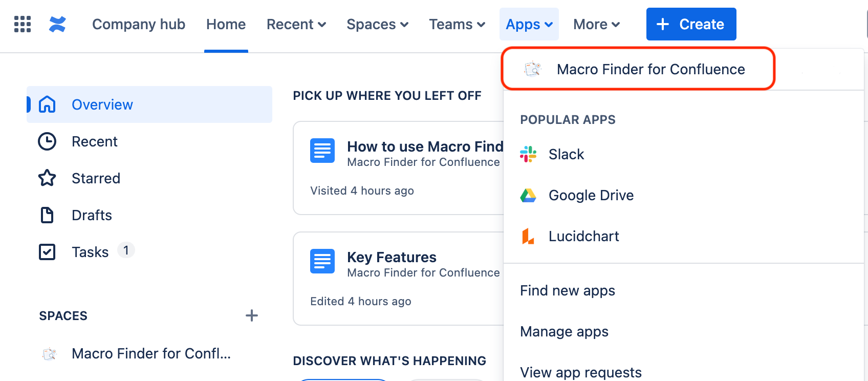Open the Key Features page
This screenshot has width=868, height=381.
392,257
